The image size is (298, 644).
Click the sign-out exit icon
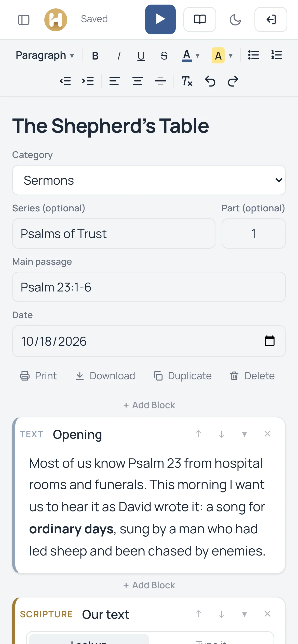(x=271, y=19)
